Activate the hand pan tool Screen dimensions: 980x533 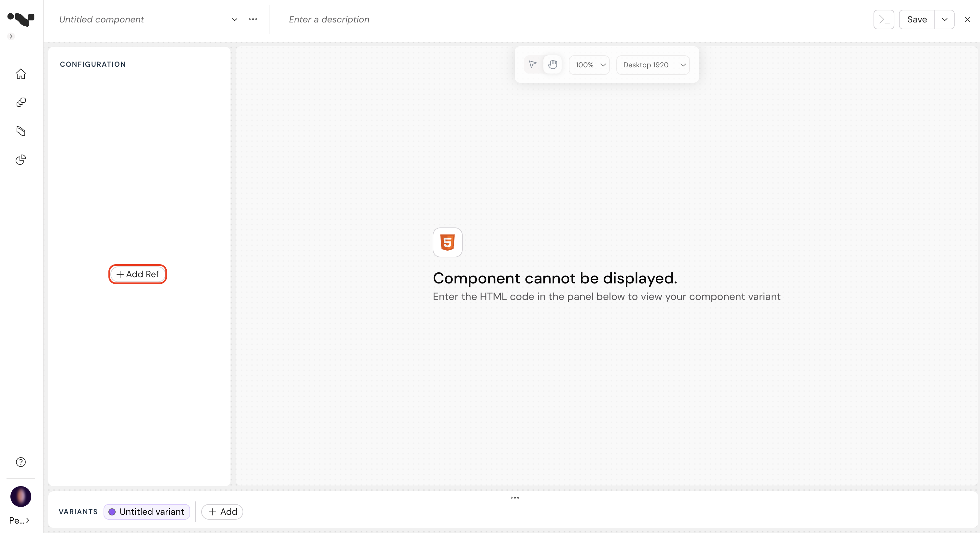pyautogui.click(x=553, y=65)
